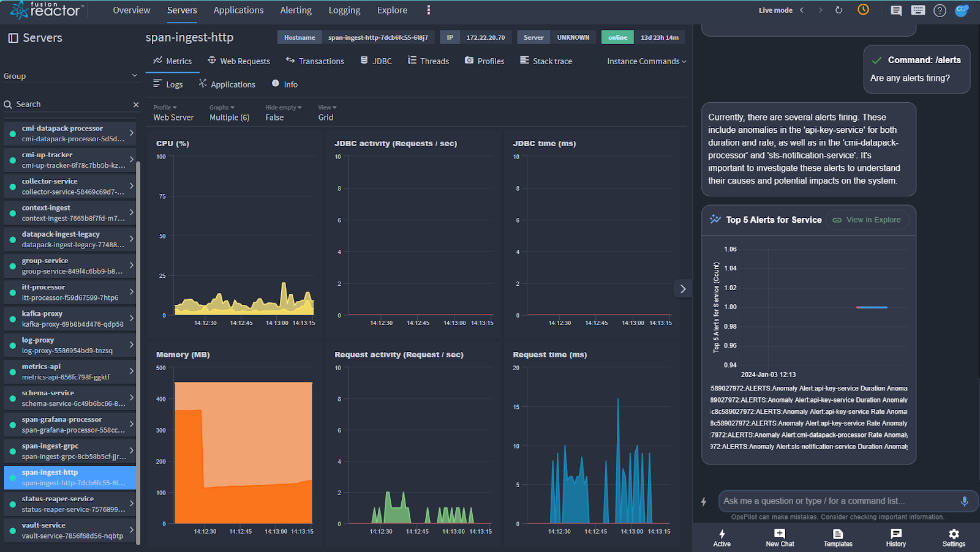
Task: Open OpsPilot Settings gear
Action: click(954, 538)
